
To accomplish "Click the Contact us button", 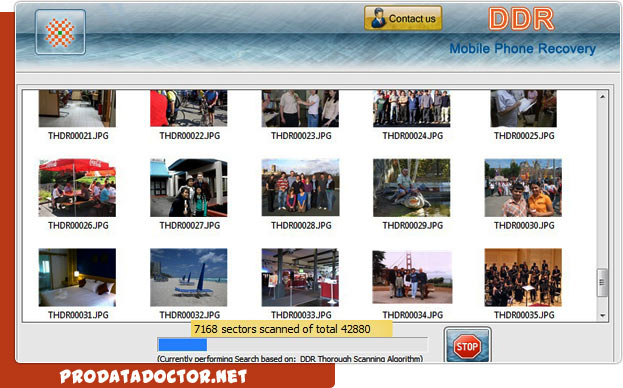I will coord(403,18).
